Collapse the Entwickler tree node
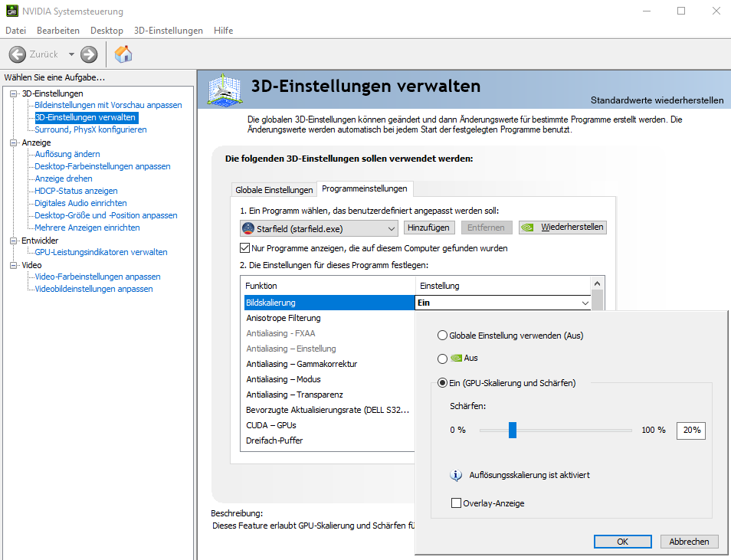Image resolution: width=731 pixels, height=560 pixels. (14, 241)
